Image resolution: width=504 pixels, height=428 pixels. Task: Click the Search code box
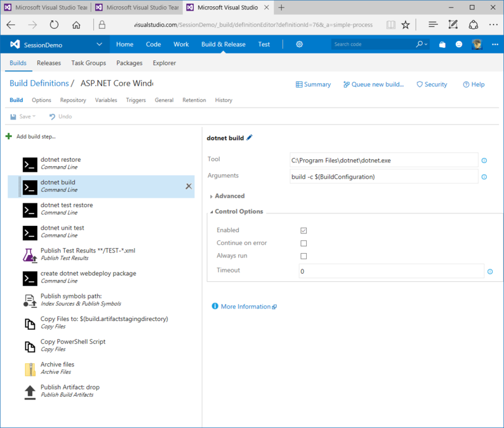[x=374, y=44]
